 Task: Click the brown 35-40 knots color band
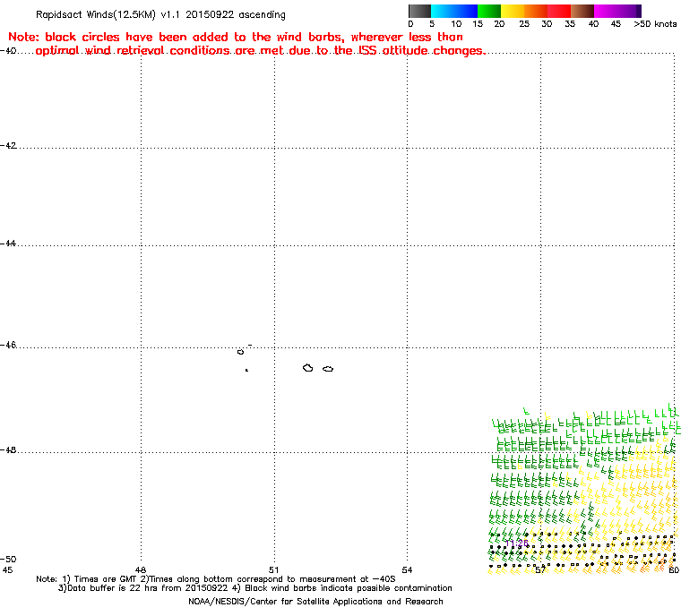(582, 11)
